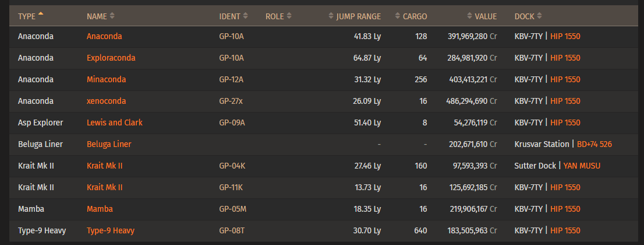Open Krait Mk II link for GP-11K
This screenshot has height=245, width=644.
[x=104, y=187]
